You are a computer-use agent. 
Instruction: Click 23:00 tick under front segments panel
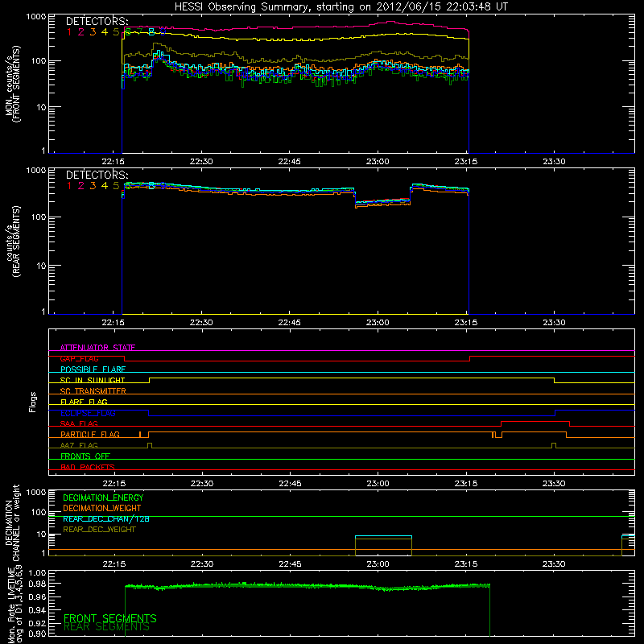[x=378, y=162]
